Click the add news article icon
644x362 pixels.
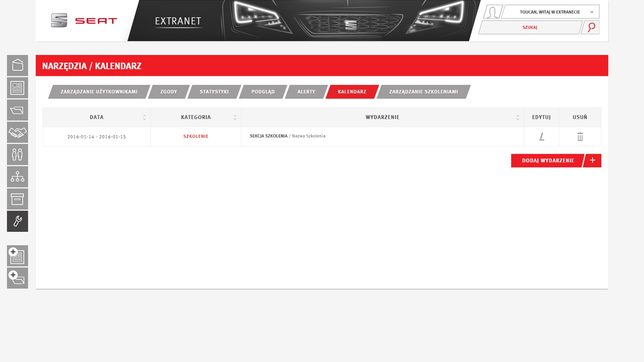point(17,256)
